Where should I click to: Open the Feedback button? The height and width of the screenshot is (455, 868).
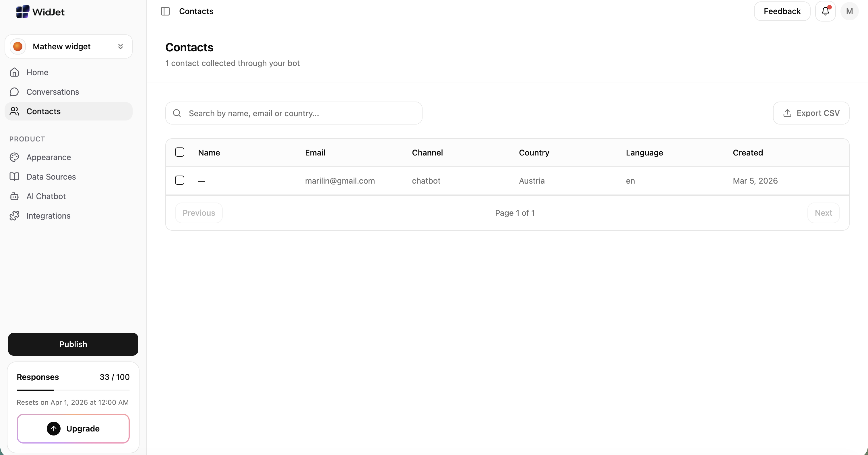[782, 11]
